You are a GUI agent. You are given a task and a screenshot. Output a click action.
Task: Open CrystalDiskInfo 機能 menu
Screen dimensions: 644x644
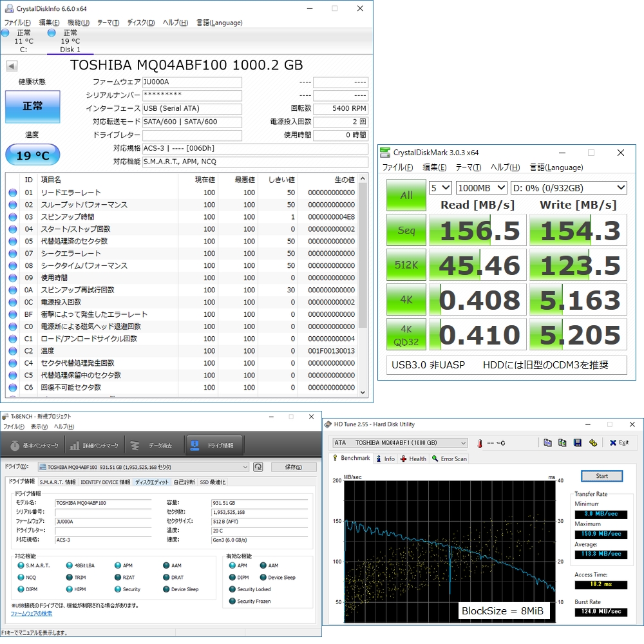coord(79,23)
